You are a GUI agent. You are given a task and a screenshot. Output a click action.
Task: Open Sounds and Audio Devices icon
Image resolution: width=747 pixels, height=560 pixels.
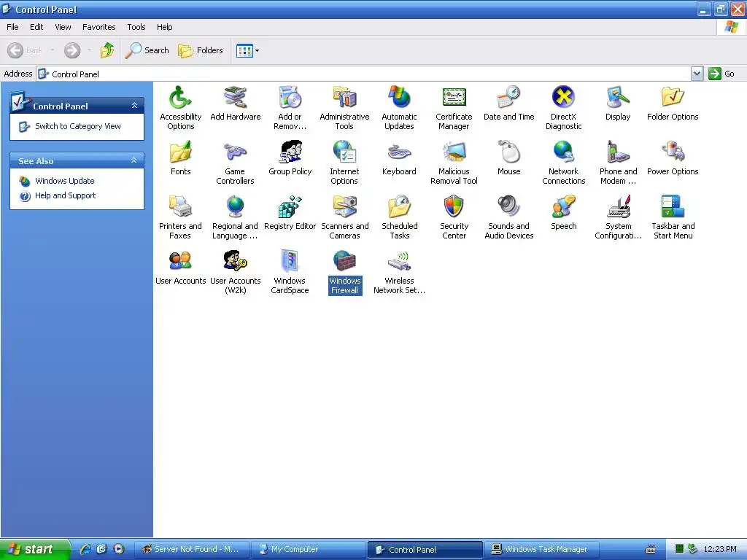click(508, 207)
